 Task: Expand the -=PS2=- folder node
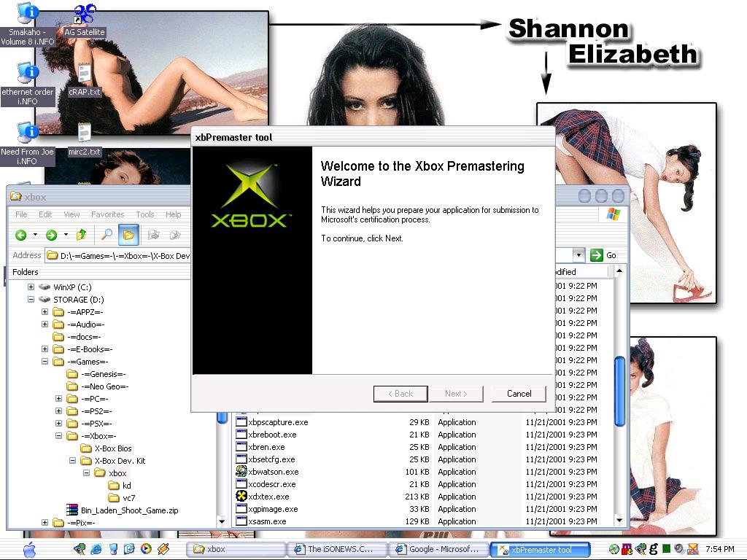(58, 411)
